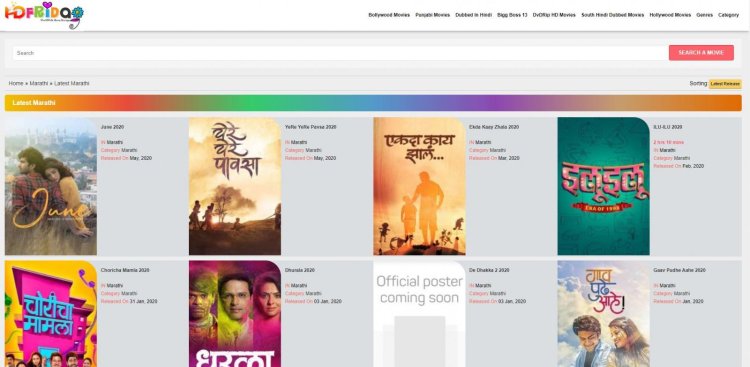Viewport: 750px width, 367px height.
Task: Open Punjabi Movies menu
Action: 432,15
